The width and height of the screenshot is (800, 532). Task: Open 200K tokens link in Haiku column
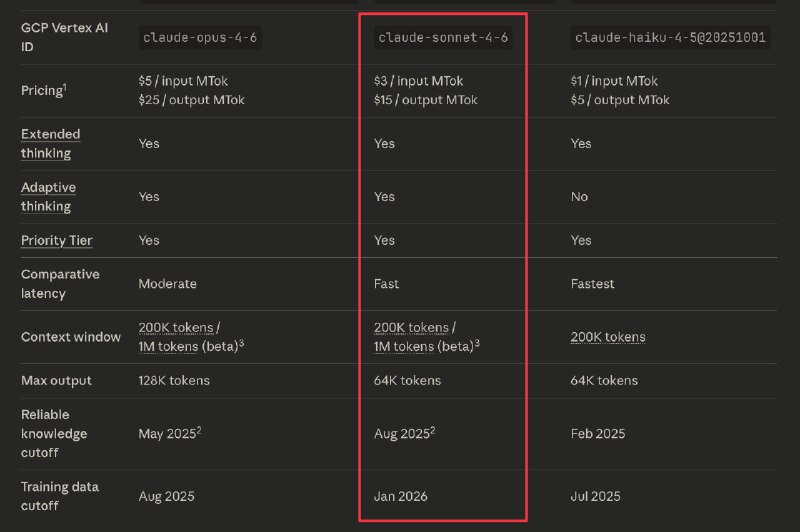[x=608, y=337]
